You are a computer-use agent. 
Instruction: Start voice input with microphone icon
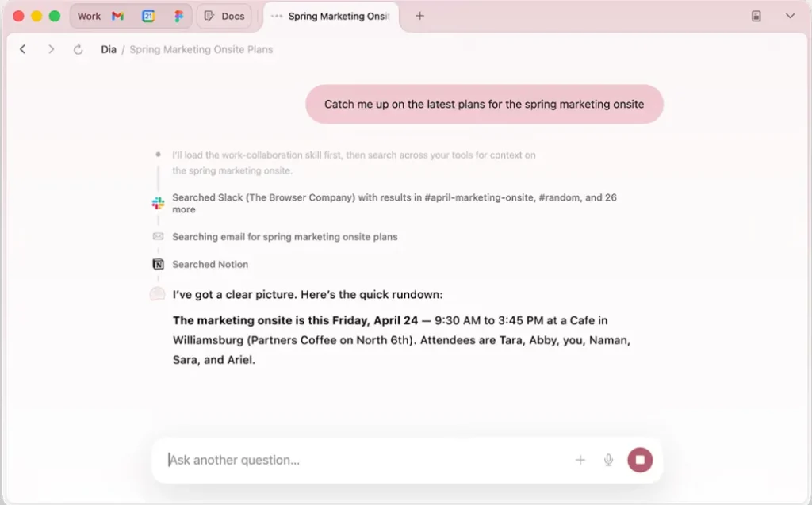[608, 460]
